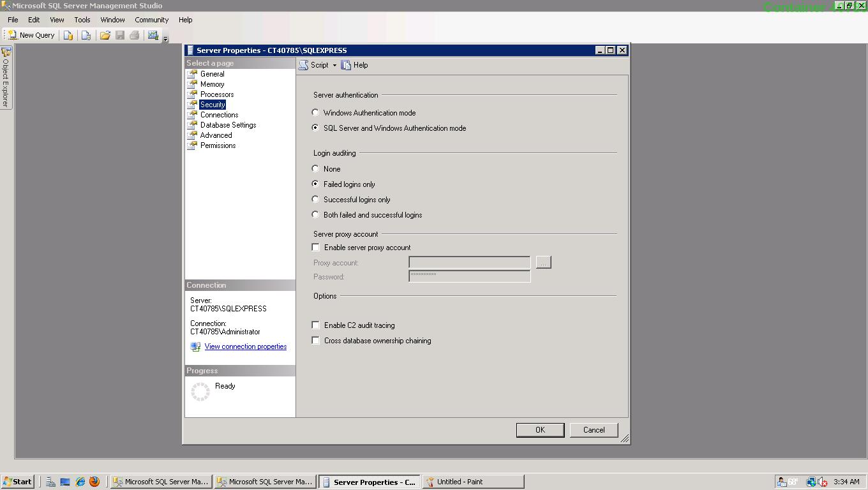Select Windows Authentication mode radio button

(x=315, y=113)
